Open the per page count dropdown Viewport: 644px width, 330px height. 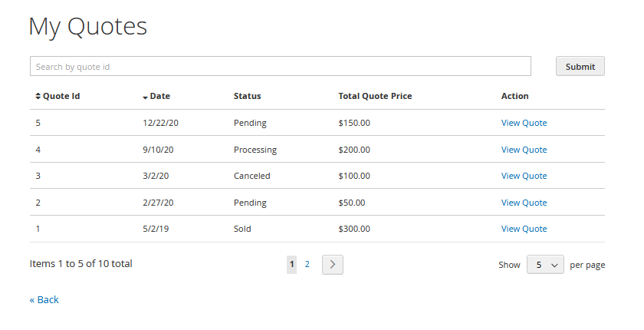(545, 264)
